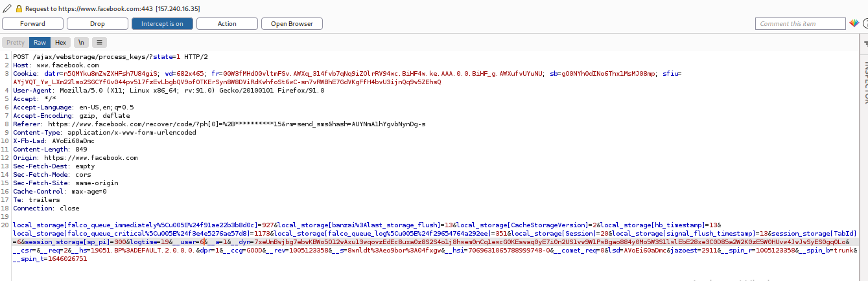Toggle non-printable characters (\n) display
This screenshot has width=868, height=281.
[x=80, y=43]
